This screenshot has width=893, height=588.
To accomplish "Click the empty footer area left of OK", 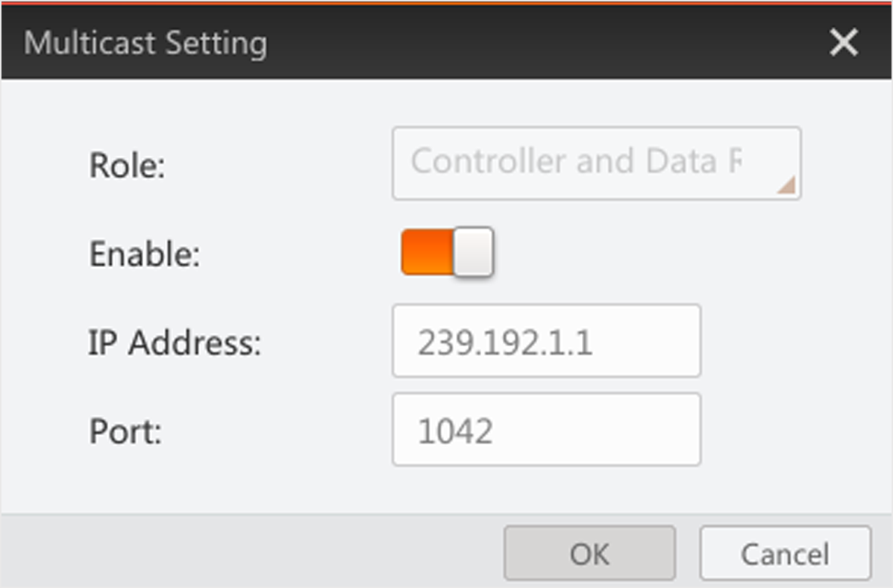I will tap(246, 552).
